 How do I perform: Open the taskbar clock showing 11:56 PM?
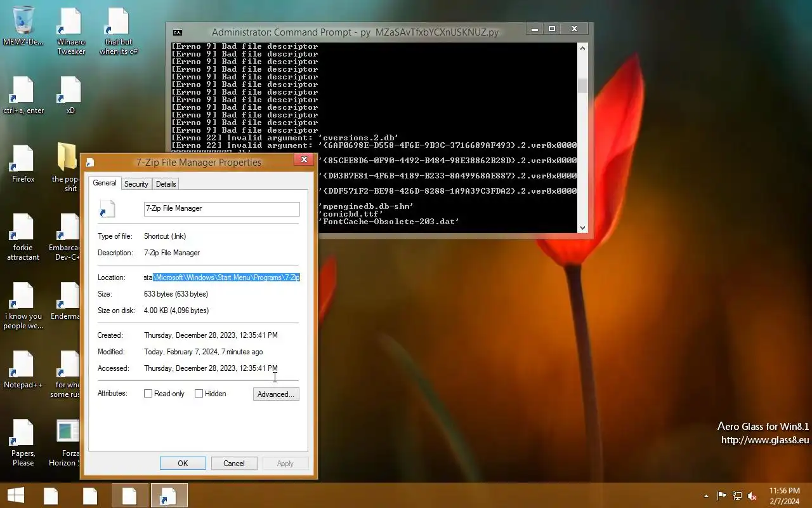[x=785, y=496]
